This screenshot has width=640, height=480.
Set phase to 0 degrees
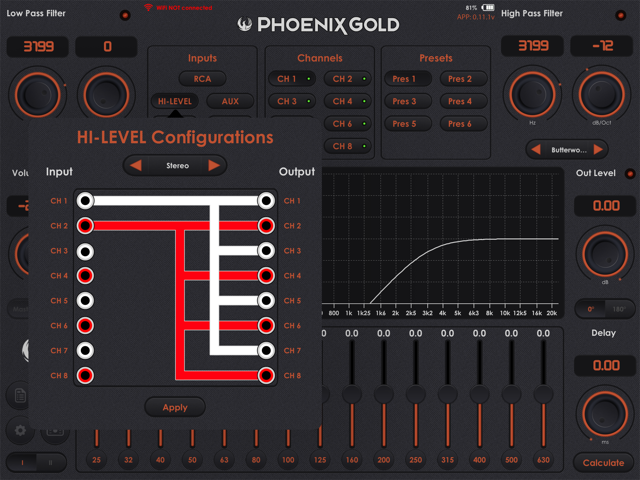pos(590,309)
